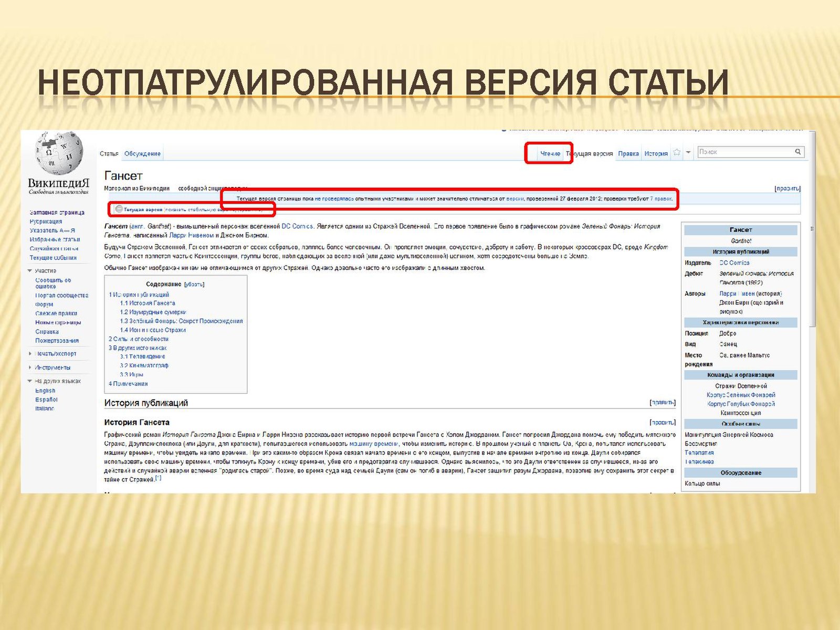Jump to '3.1 Телевидение' in contents
840x630 pixels.
[142, 356]
